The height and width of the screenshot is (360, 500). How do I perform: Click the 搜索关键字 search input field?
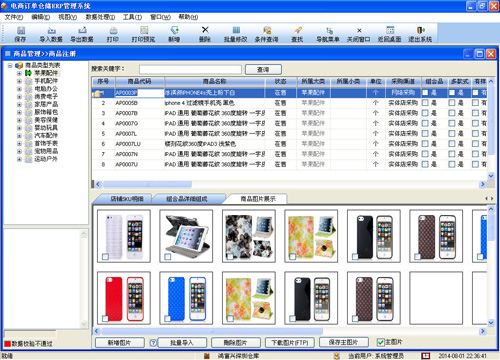click(190, 69)
